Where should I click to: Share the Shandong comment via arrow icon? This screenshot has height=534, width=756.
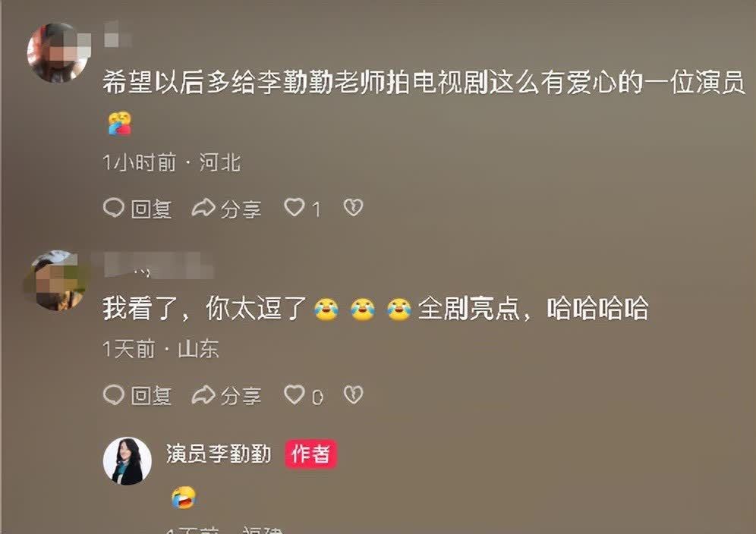click(203, 395)
